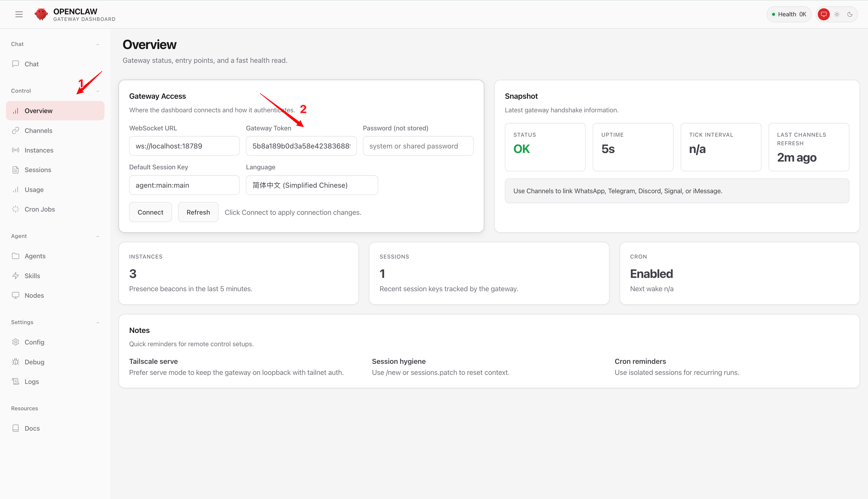The height and width of the screenshot is (499, 868).
Task: Open Channels via its link icon
Action: coord(15,131)
